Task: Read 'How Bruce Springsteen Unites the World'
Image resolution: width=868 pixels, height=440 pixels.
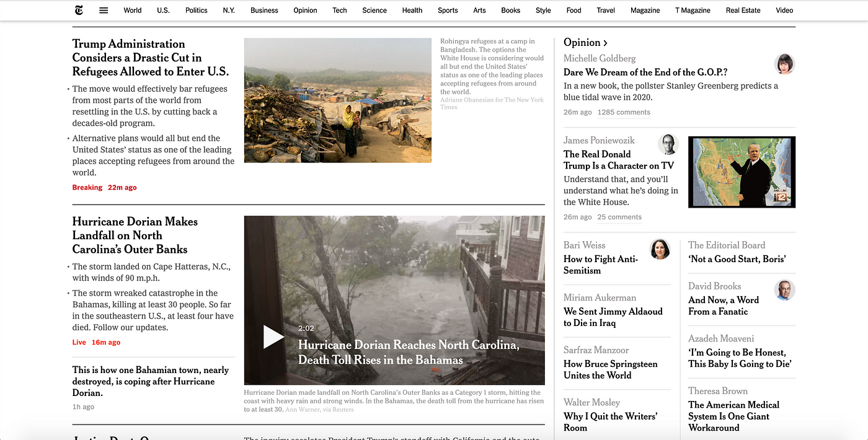Action: coord(611,369)
